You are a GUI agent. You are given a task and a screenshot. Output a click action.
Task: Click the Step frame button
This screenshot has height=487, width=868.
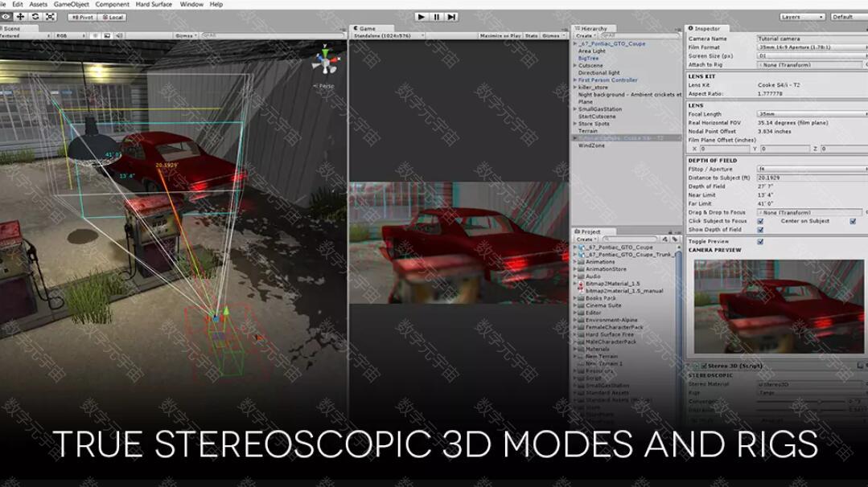(451, 17)
